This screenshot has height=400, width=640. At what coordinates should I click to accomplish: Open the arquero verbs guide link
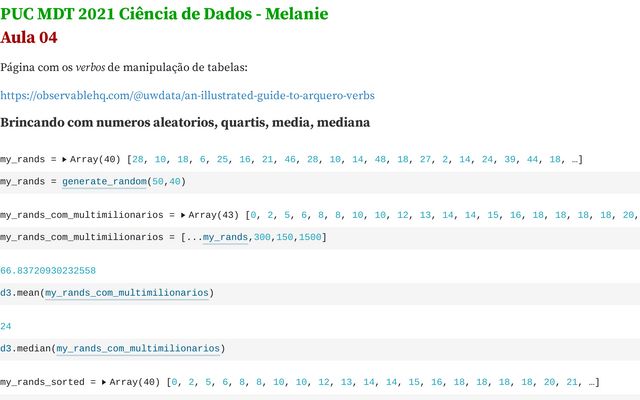coord(187,96)
